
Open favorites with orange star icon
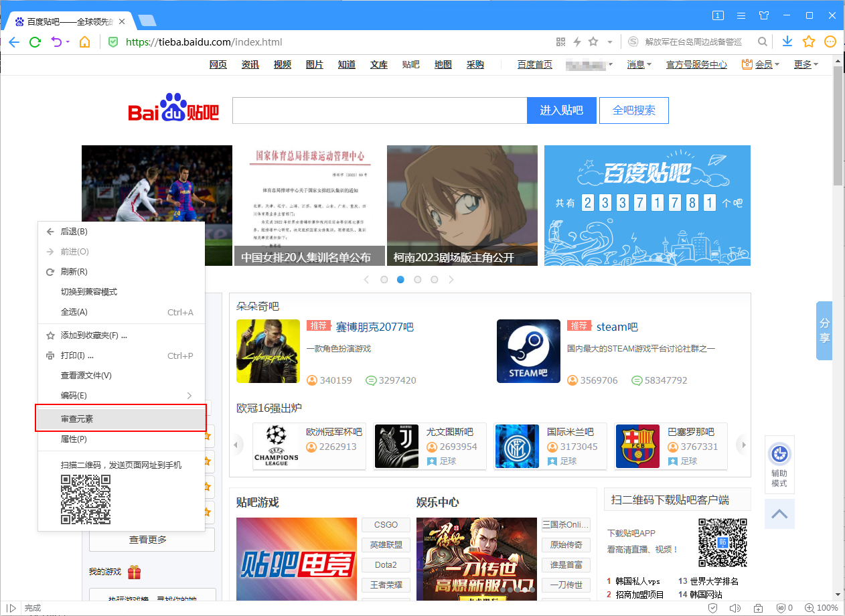pos(809,42)
